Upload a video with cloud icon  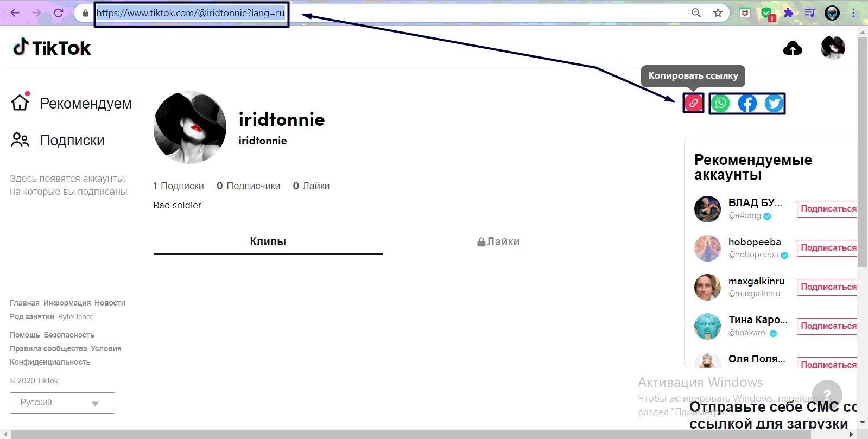(x=793, y=48)
